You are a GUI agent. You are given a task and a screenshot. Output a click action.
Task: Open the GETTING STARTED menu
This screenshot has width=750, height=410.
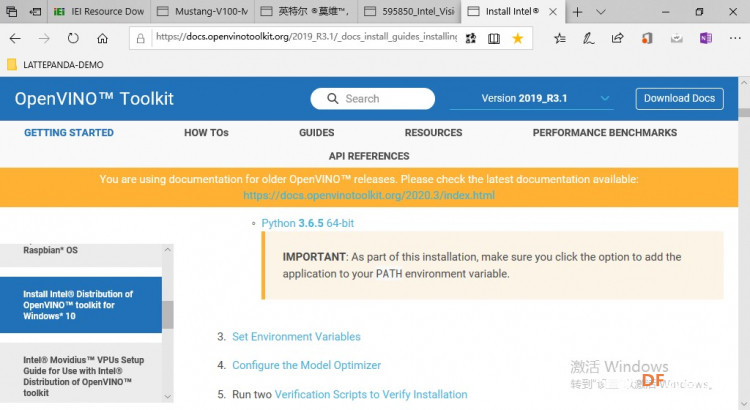tap(69, 133)
